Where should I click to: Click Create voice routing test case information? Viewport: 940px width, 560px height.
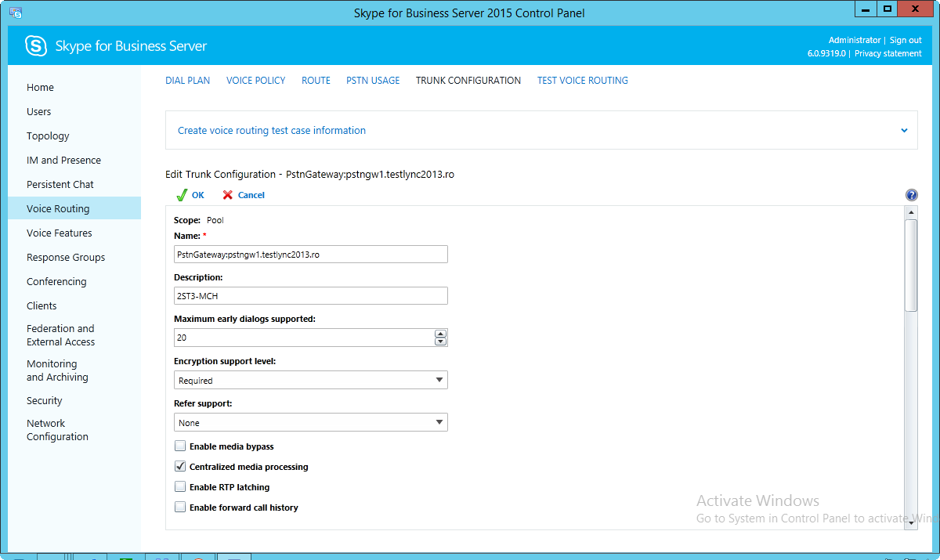click(272, 131)
